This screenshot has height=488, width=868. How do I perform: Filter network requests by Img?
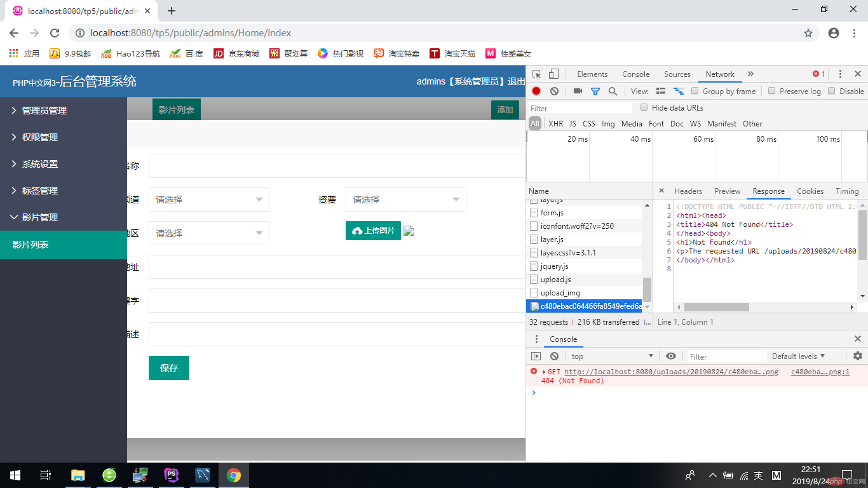coord(608,124)
